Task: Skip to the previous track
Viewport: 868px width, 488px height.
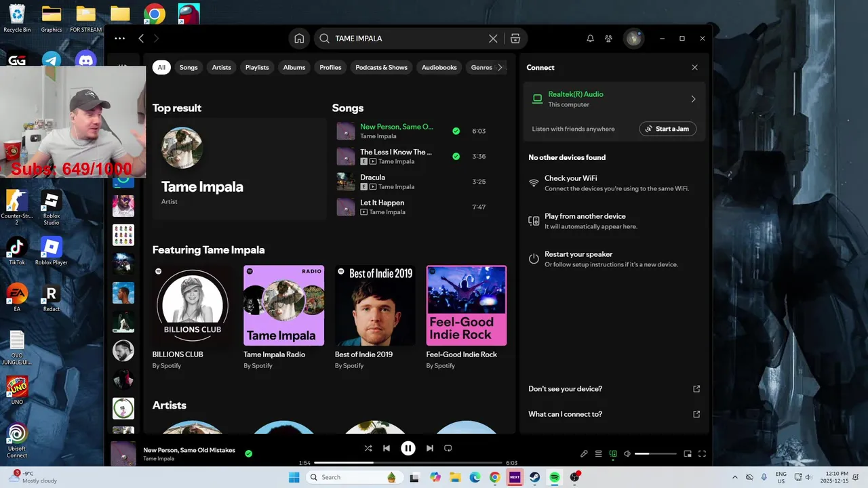Action: click(x=387, y=448)
